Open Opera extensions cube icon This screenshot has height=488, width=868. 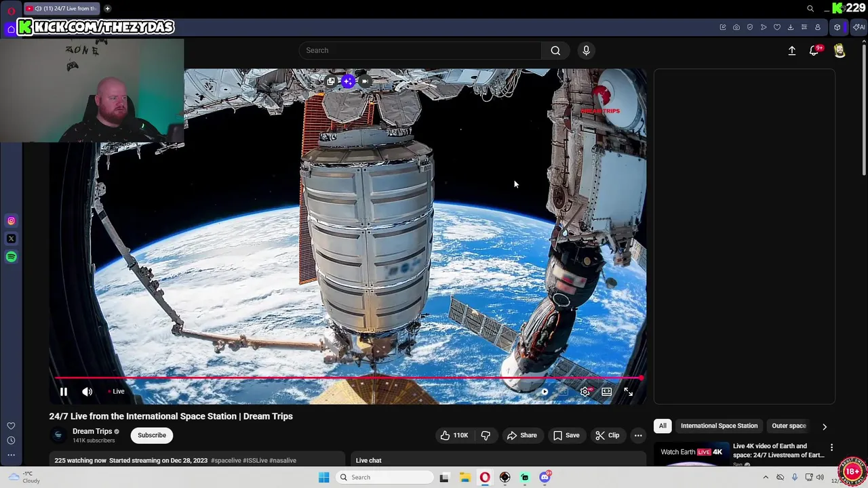[x=837, y=27]
